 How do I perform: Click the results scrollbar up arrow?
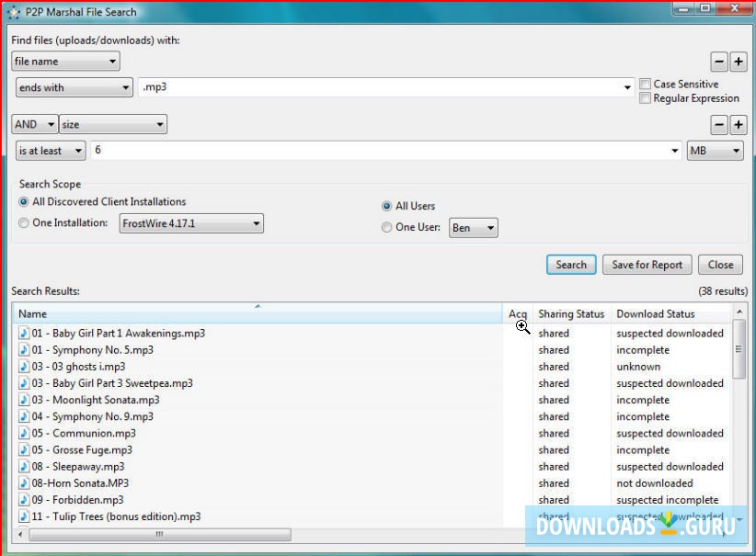[739, 312]
